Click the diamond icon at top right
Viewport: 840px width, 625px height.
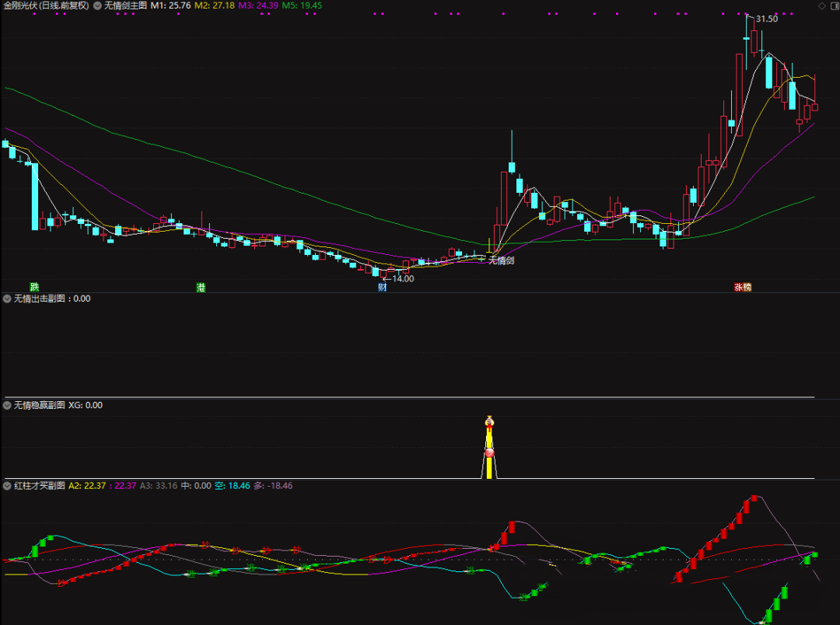point(821,6)
